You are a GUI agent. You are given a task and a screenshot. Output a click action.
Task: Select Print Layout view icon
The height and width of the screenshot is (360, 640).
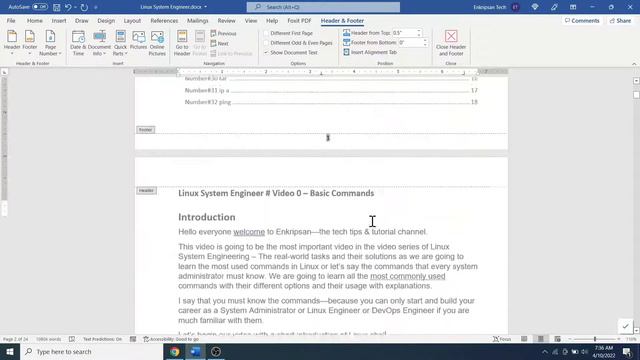(x=541, y=339)
